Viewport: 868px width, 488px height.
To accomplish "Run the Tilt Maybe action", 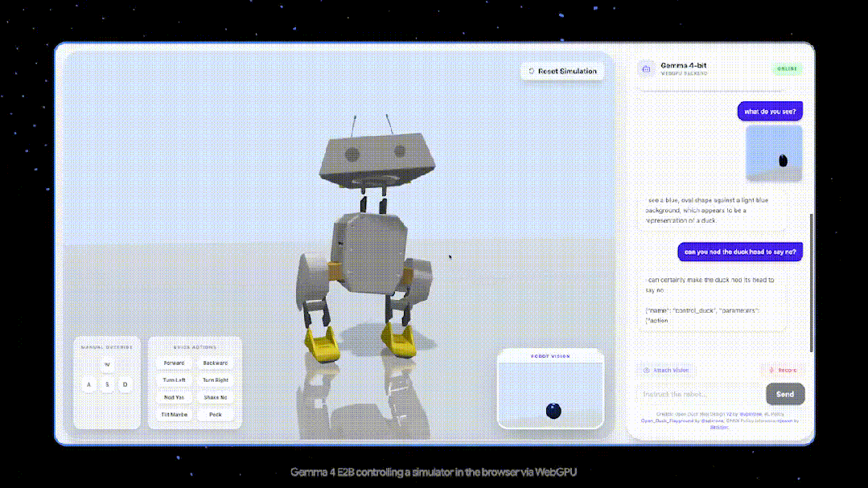I will click(x=174, y=415).
